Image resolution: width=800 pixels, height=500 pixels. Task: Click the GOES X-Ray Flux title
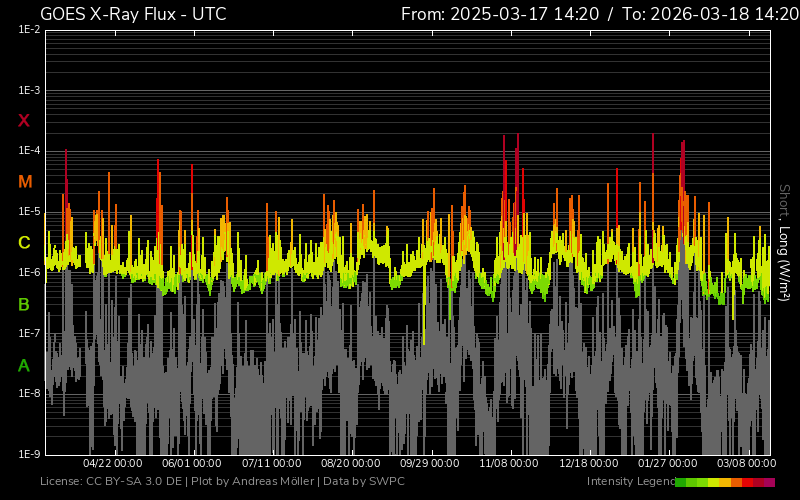tap(132, 14)
